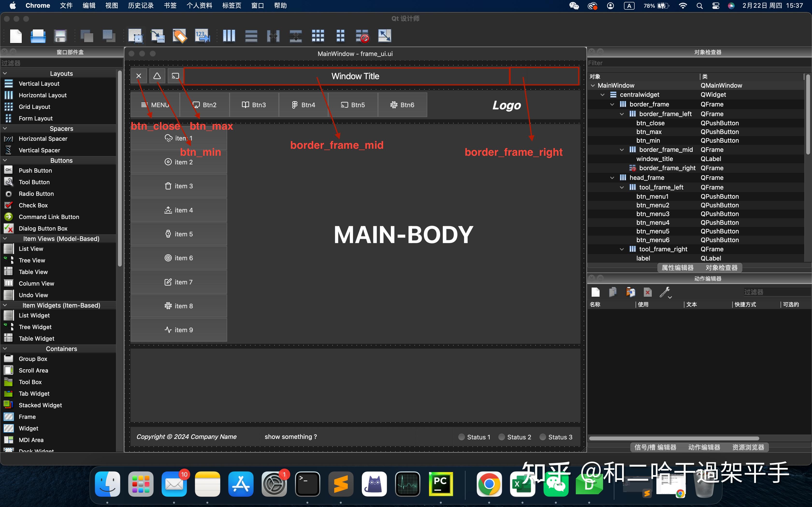This screenshot has width=812, height=507.
Task: Apply horizontal layout from the toolbar
Action: point(229,36)
